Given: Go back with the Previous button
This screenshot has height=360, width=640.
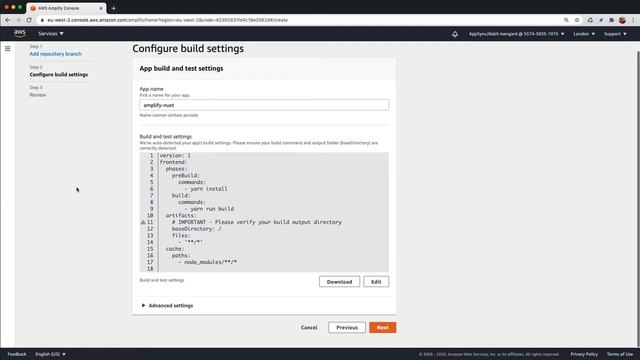Looking at the screenshot, I should (x=347, y=327).
